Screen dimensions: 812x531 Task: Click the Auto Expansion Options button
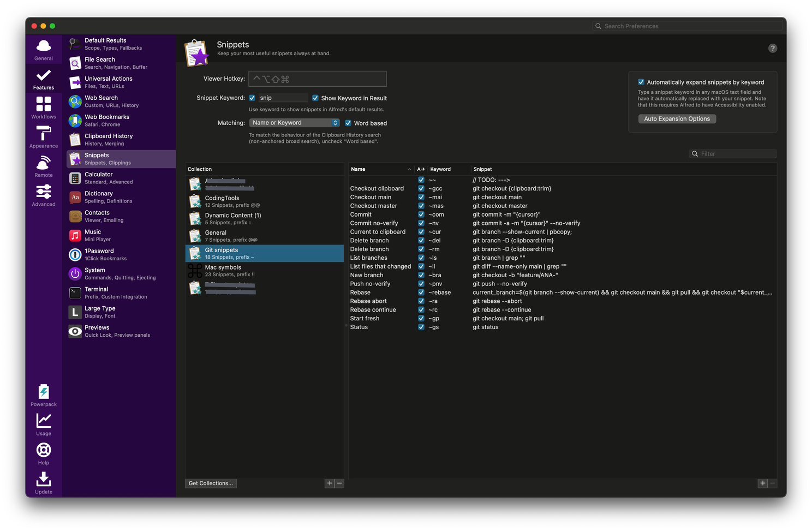click(x=677, y=118)
